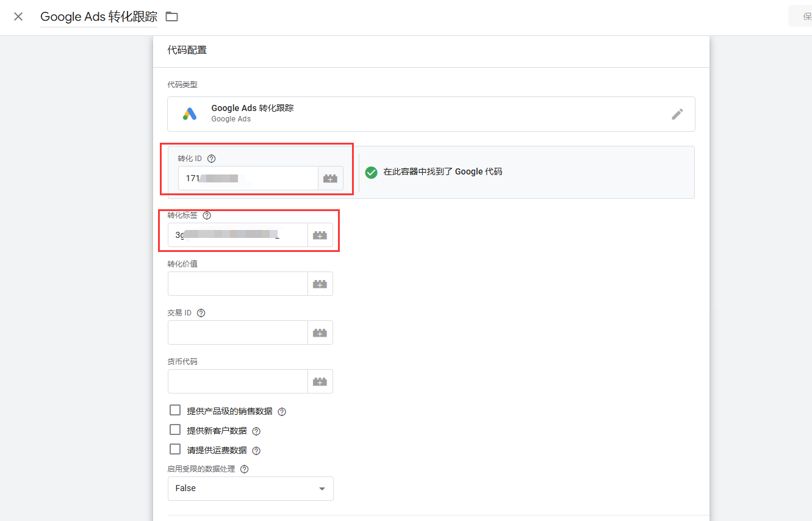Image resolution: width=812 pixels, height=521 pixels.
Task: Insert a variable for 交易 ID
Action: [320, 332]
